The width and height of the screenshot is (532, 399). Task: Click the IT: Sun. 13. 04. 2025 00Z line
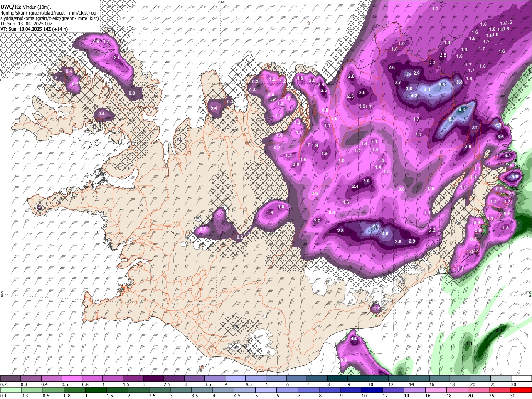pyautogui.click(x=27, y=24)
